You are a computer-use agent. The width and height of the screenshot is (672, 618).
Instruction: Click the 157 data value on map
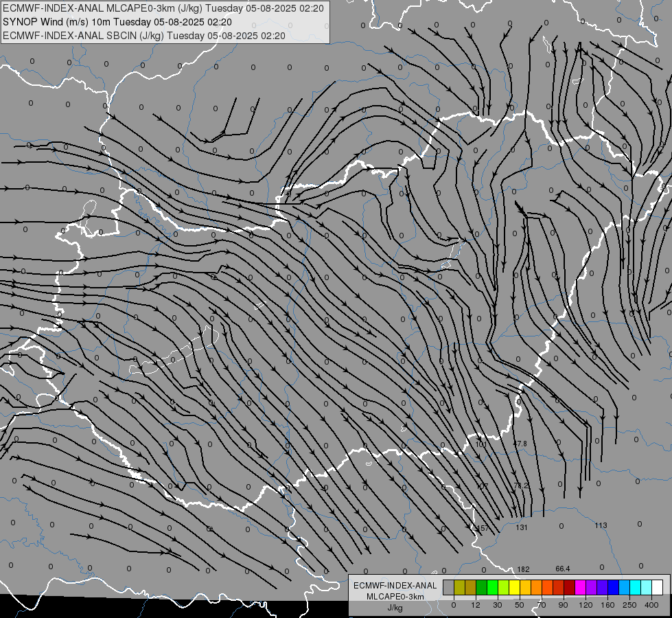pyautogui.click(x=483, y=528)
